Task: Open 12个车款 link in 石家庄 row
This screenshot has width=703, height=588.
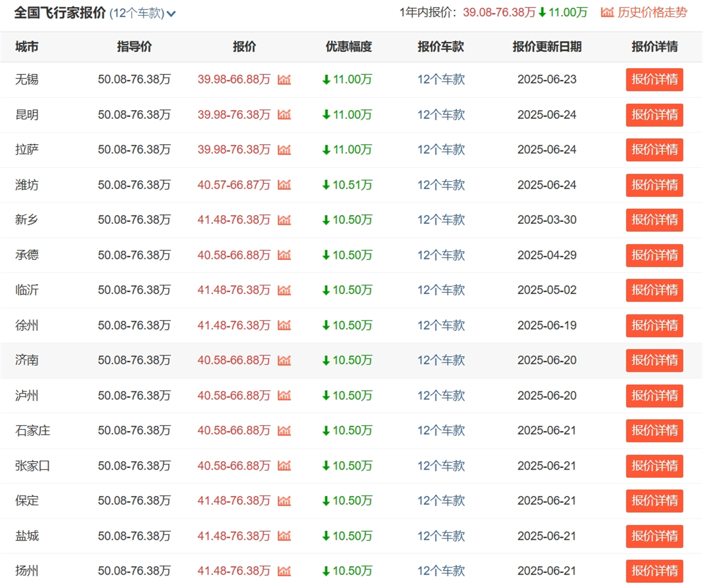Action: coord(441,431)
